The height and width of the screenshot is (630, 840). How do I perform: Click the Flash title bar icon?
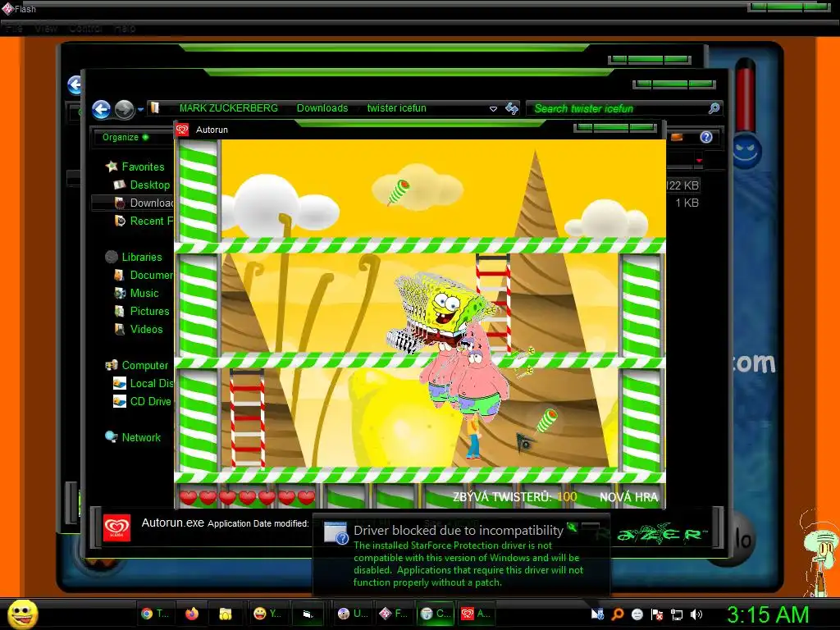click(7, 8)
